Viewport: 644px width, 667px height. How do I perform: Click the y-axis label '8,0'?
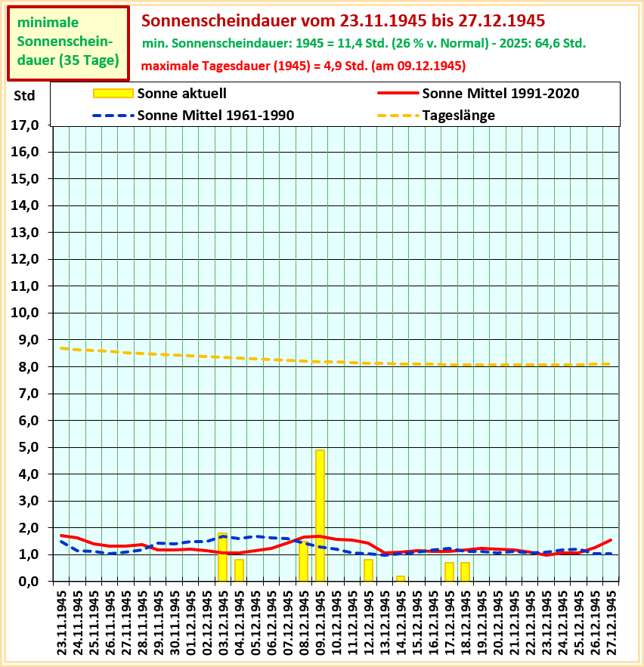[29, 366]
